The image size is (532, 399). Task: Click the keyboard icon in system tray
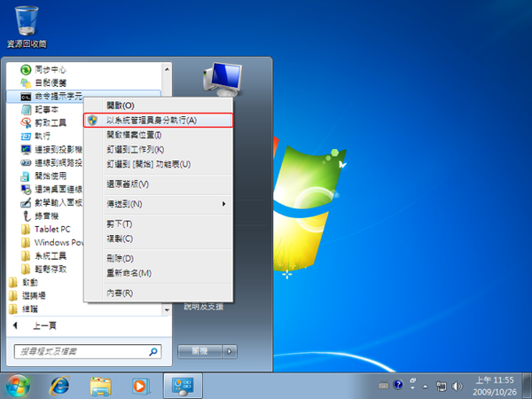[383, 385]
